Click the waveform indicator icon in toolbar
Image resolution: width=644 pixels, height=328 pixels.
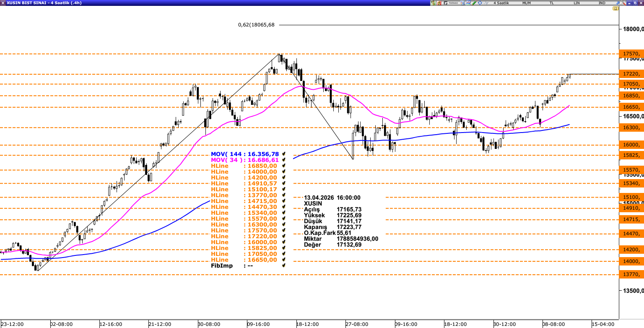pos(486,3)
